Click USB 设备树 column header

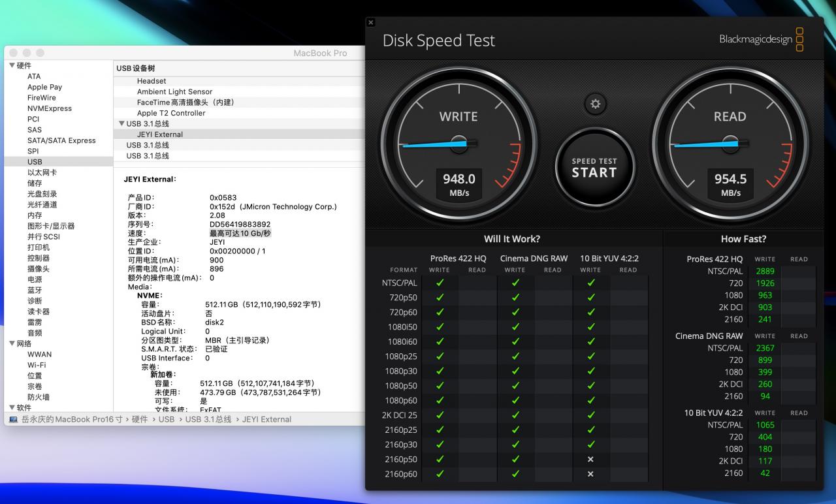coord(136,69)
